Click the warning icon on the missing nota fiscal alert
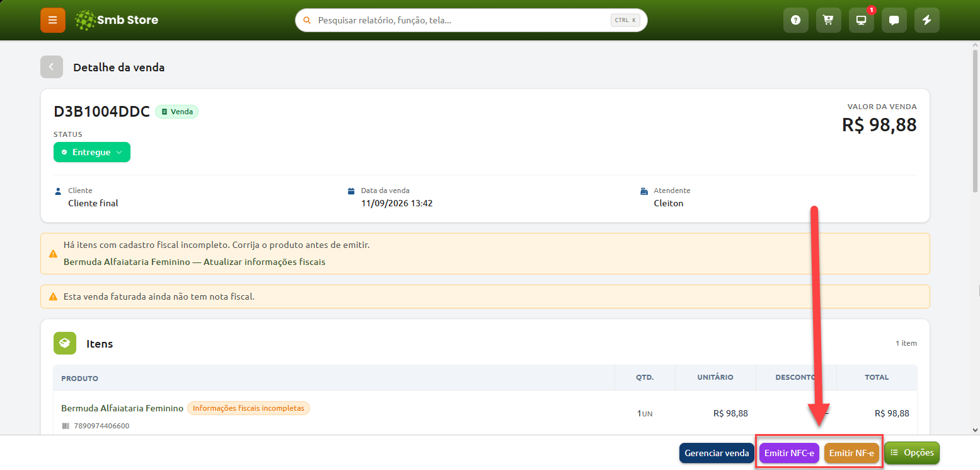Viewport: 980px width, 470px height. pyautogui.click(x=54, y=297)
